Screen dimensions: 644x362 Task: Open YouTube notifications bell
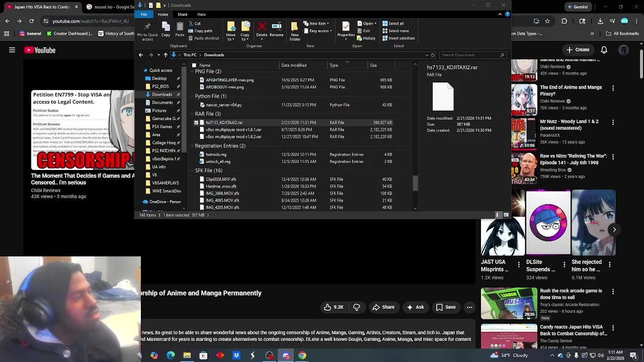tap(604, 50)
